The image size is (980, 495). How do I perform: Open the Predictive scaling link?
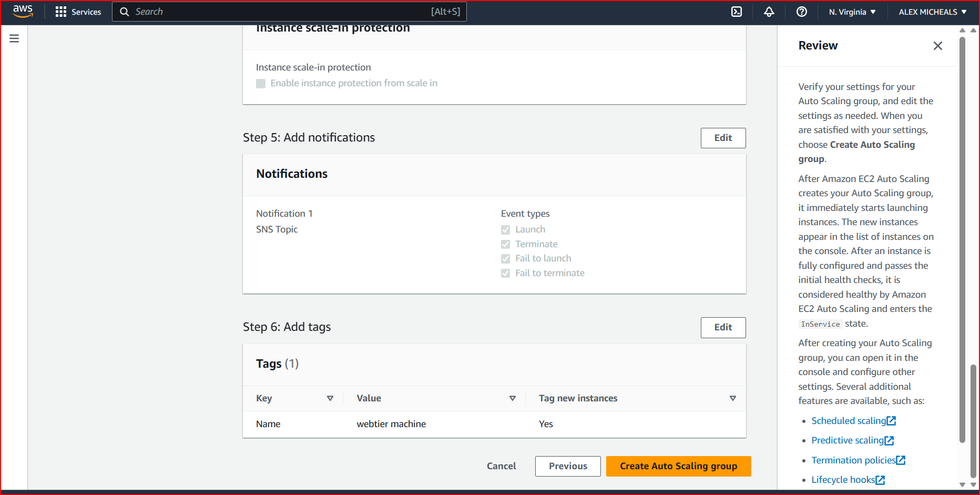click(x=849, y=440)
